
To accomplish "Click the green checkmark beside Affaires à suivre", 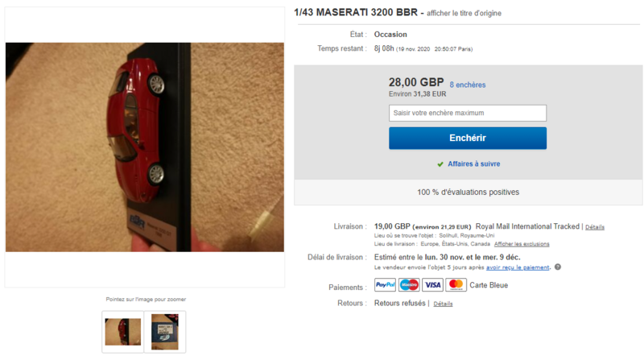I will [440, 164].
